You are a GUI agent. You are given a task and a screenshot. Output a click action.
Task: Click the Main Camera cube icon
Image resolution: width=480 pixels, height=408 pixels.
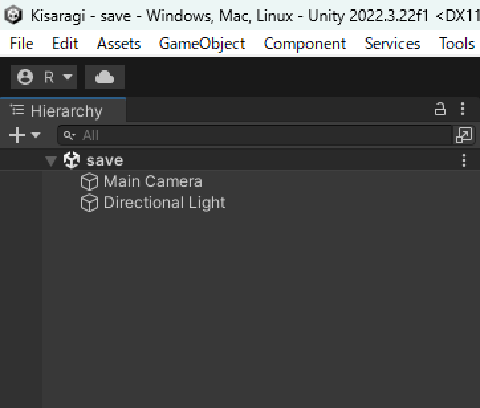point(89,182)
